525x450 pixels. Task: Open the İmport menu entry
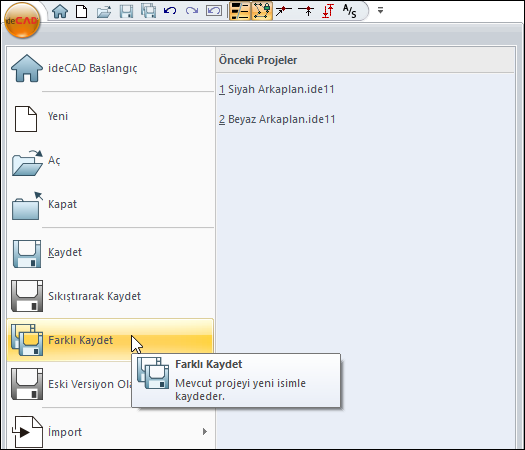[x=110, y=432]
